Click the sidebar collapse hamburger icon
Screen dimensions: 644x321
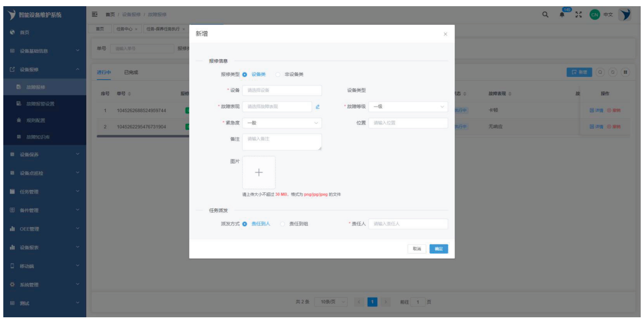click(95, 15)
